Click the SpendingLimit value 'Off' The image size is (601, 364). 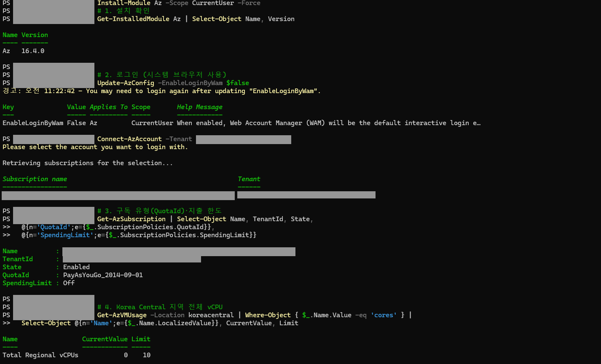tap(69, 283)
